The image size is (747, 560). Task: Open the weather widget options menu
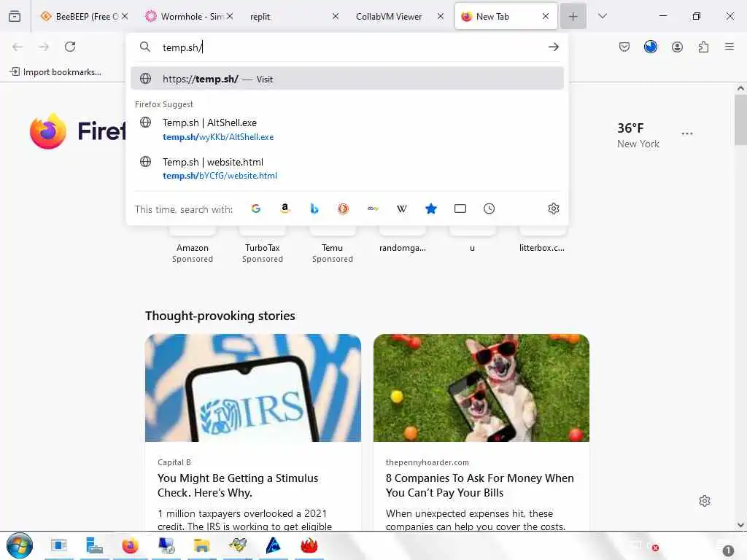(x=687, y=133)
